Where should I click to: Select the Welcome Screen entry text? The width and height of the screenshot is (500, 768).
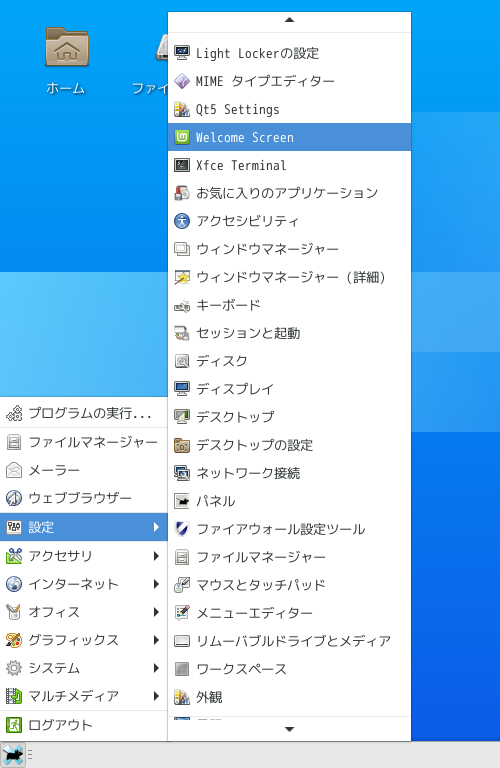click(244, 138)
